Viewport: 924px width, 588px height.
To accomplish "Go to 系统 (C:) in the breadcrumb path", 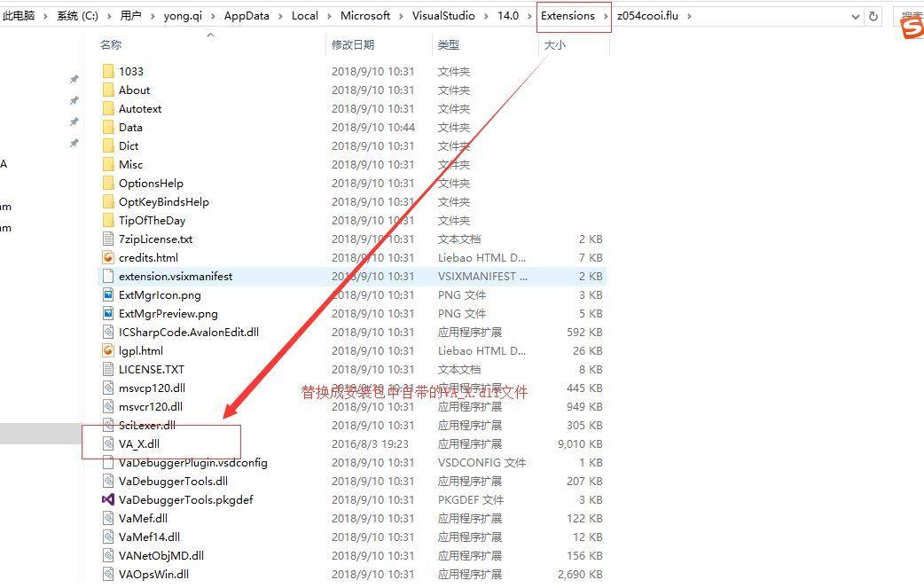I will [77, 16].
